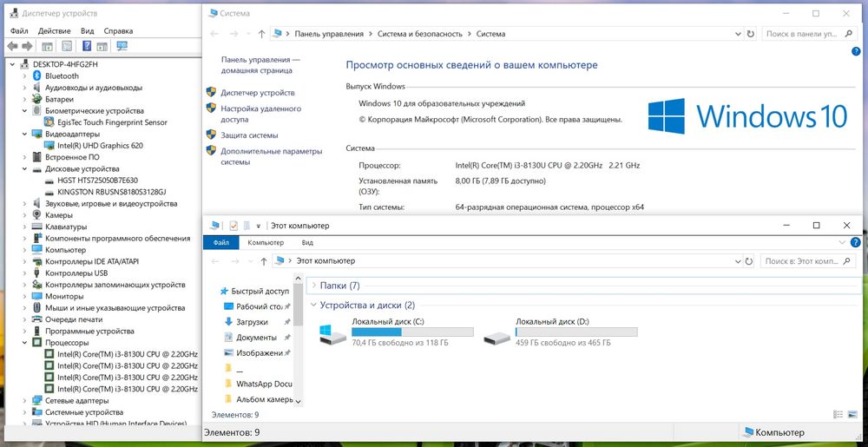Click the Локальный диск (D:) drive icon

(496, 336)
